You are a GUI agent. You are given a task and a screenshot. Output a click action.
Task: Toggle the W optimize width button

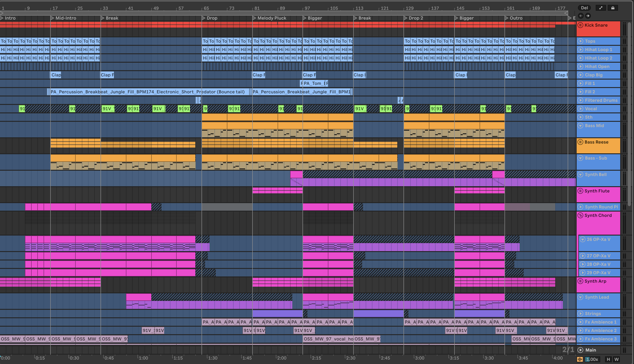point(616,360)
